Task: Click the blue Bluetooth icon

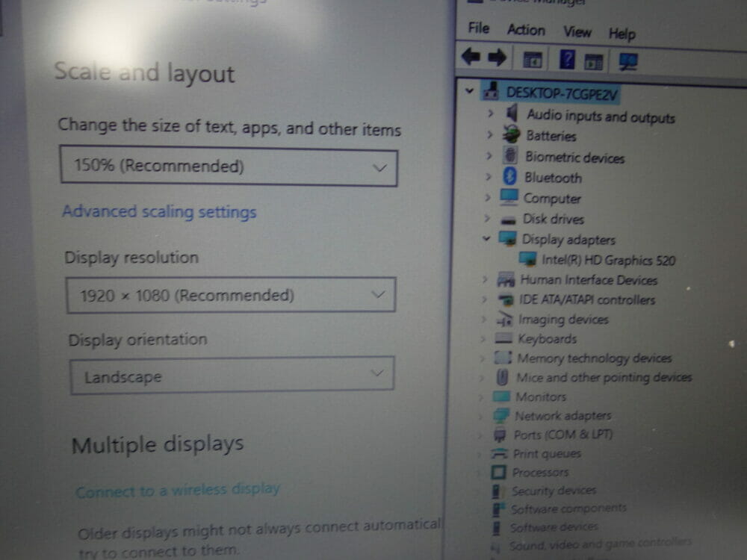Action: tap(509, 176)
